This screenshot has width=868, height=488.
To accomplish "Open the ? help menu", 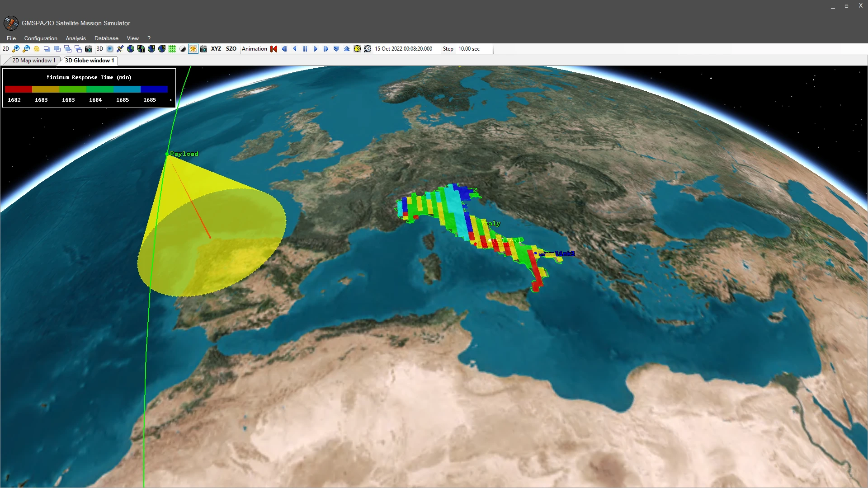I will pyautogui.click(x=149, y=38).
